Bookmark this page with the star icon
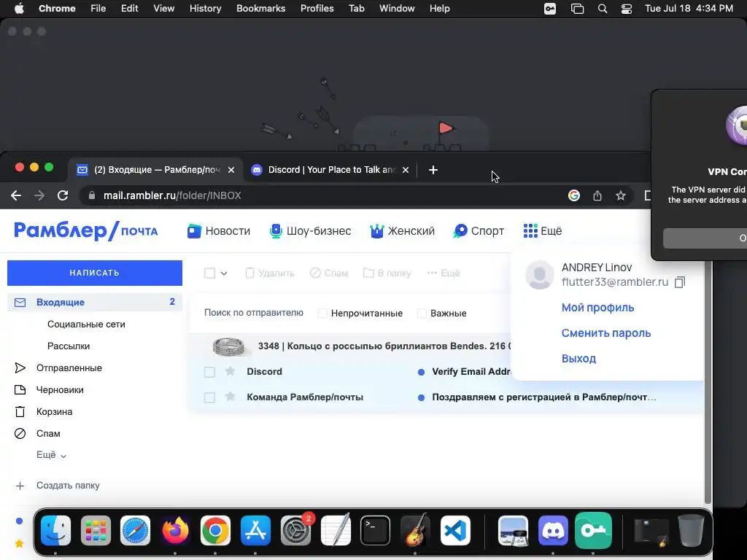 pos(621,195)
